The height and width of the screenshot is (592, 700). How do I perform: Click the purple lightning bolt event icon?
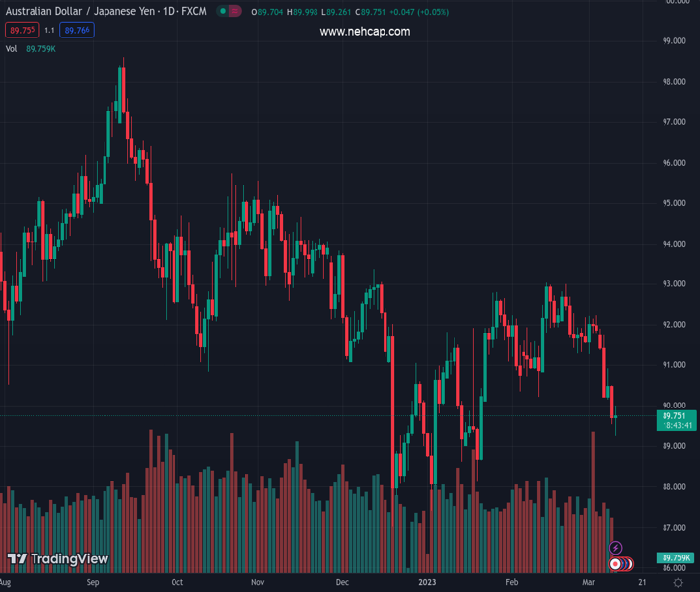pyautogui.click(x=616, y=548)
